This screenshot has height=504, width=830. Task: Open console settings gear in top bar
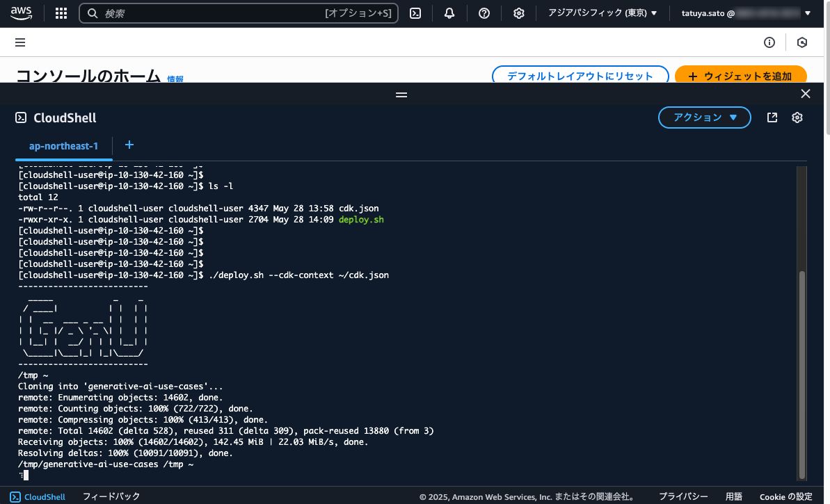[519, 13]
